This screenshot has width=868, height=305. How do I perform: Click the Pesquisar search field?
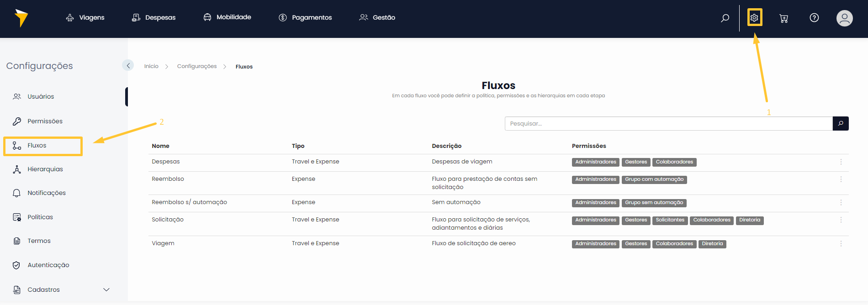click(668, 124)
